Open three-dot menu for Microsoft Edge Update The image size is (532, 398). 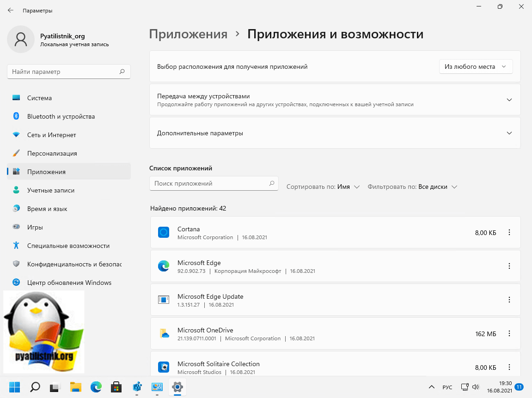tap(509, 300)
